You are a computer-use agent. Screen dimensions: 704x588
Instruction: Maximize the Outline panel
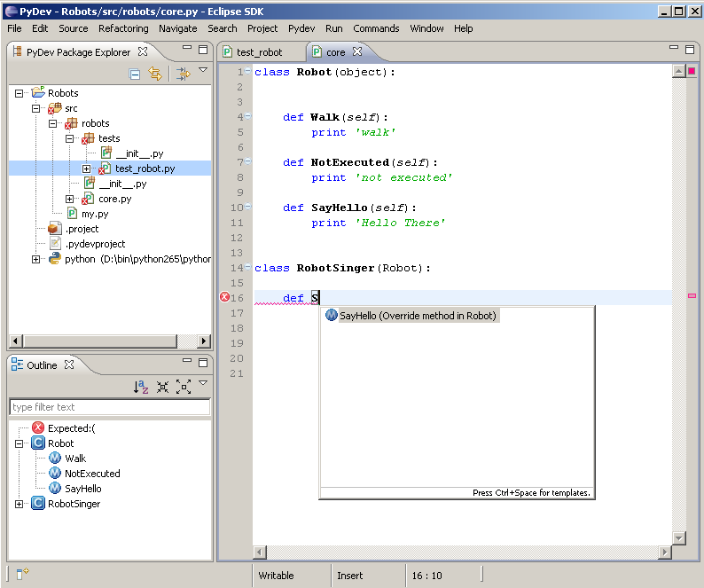click(x=203, y=363)
